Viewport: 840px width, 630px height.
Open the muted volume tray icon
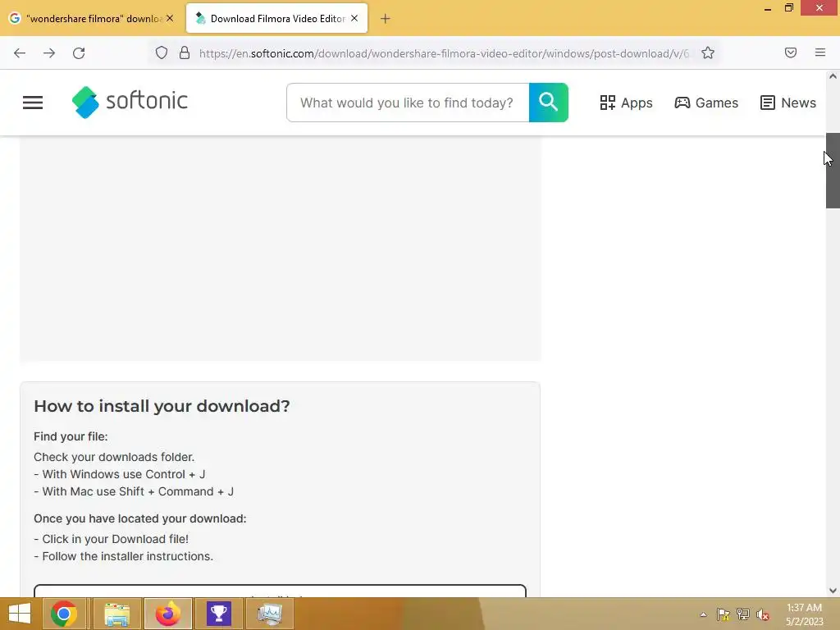(763, 614)
